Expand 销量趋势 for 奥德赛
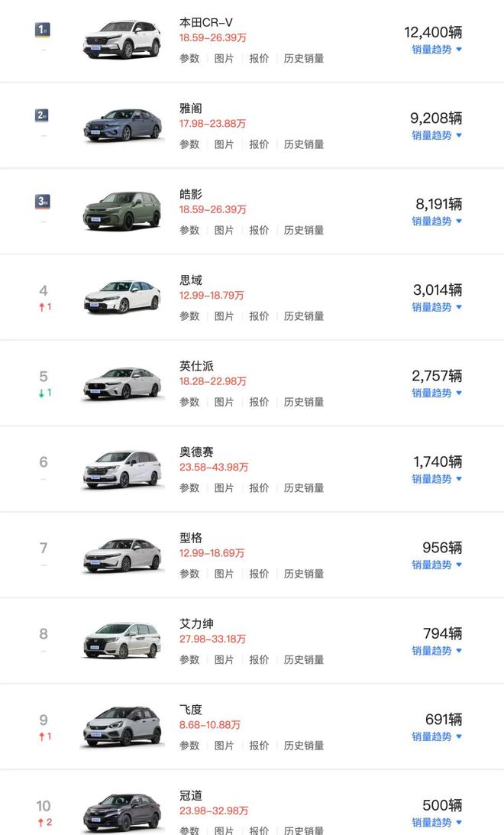Screen dimensions: 504x835 pyautogui.click(x=437, y=479)
